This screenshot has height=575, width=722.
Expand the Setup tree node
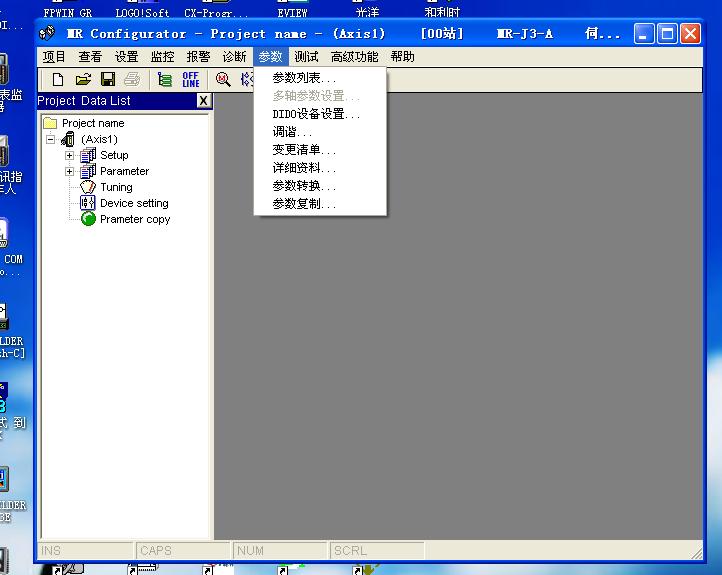pyautogui.click(x=69, y=155)
